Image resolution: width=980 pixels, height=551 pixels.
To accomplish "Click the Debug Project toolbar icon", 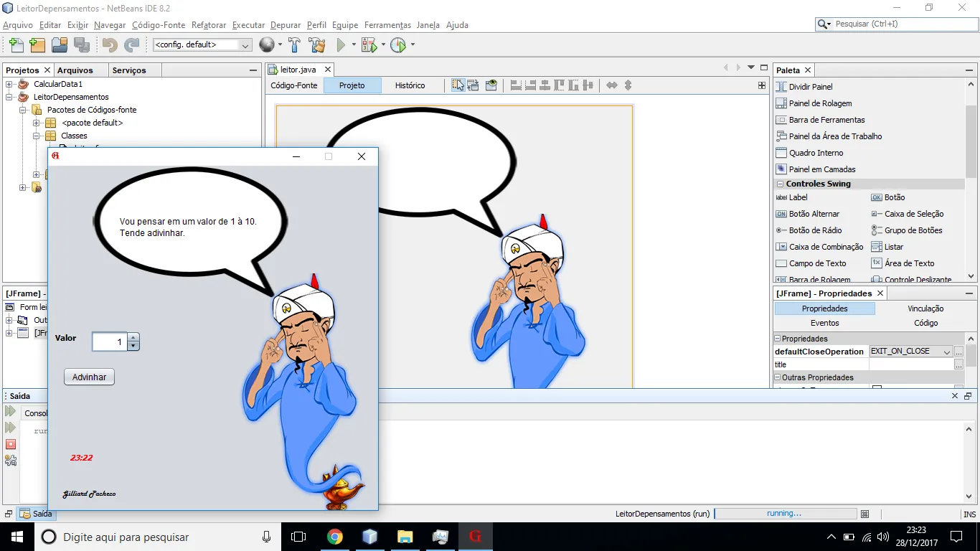I will pos(369,45).
